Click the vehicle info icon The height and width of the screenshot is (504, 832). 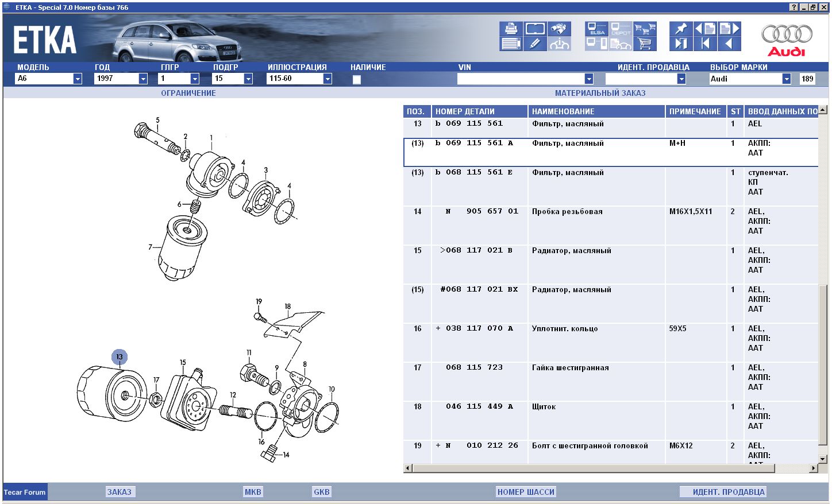[x=559, y=44]
